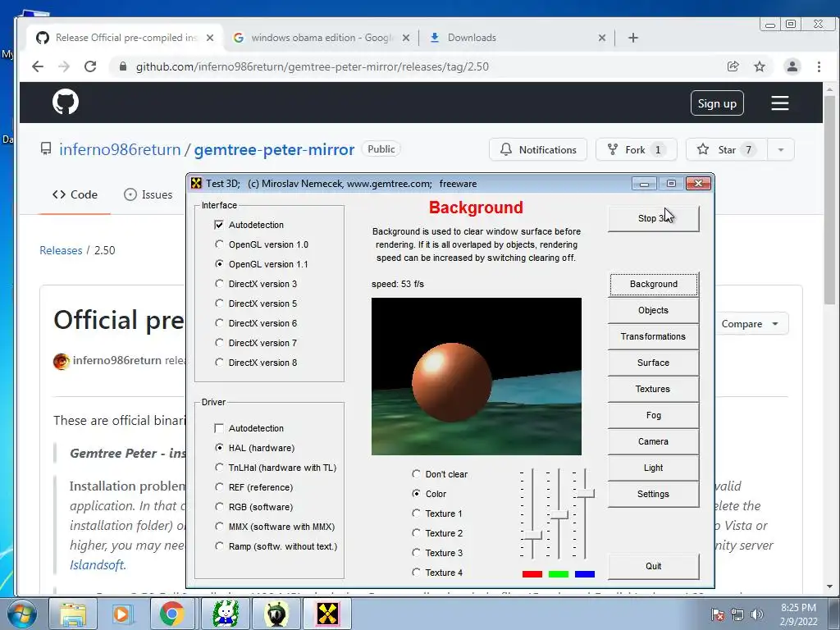Screen dimensions: 840x630
Task: Close the Downloads tab
Action: 601,38
